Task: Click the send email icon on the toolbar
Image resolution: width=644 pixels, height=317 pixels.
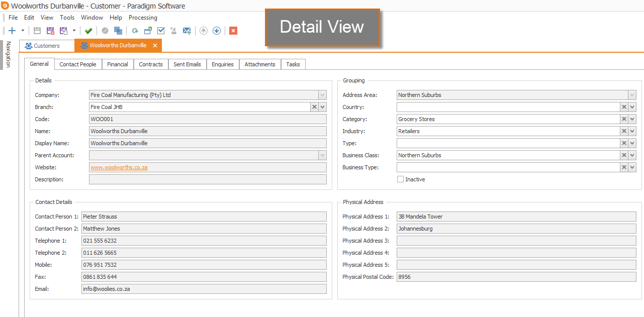Action: 186,30
